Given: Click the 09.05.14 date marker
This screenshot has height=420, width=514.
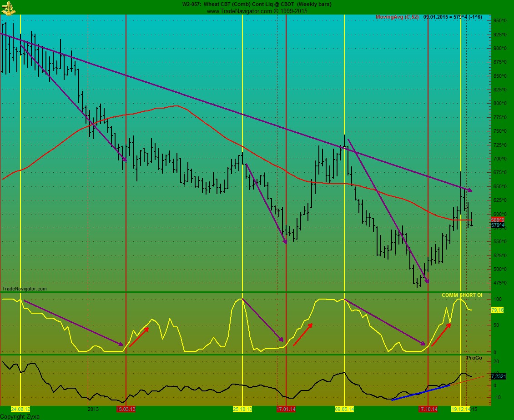Looking at the screenshot, I should [344, 409].
